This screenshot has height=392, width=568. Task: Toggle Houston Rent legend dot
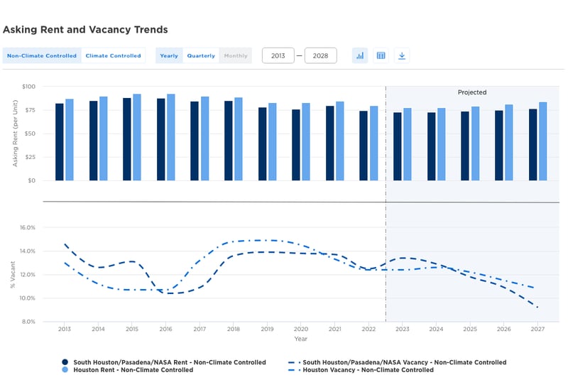click(65, 370)
